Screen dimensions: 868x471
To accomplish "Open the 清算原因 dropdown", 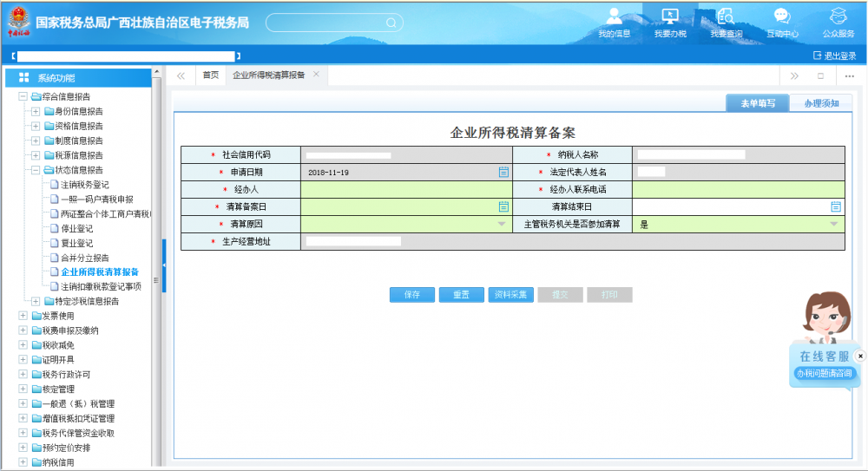I will click(503, 224).
